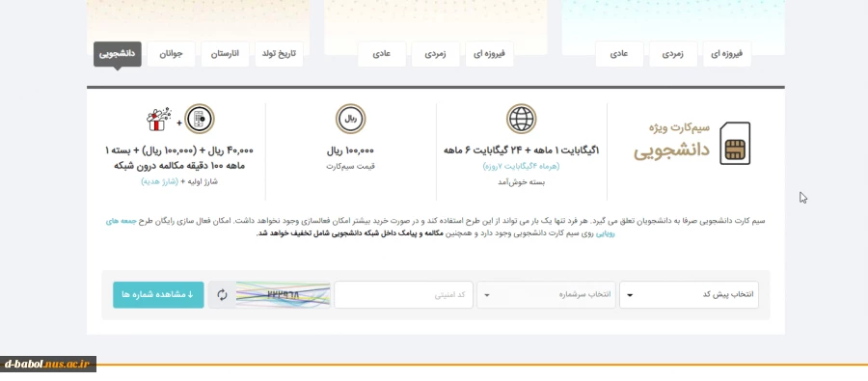Select فیروزه ای tab under the light-blue card
The width and height of the screenshot is (868, 381).
pyautogui.click(x=727, y=54)
